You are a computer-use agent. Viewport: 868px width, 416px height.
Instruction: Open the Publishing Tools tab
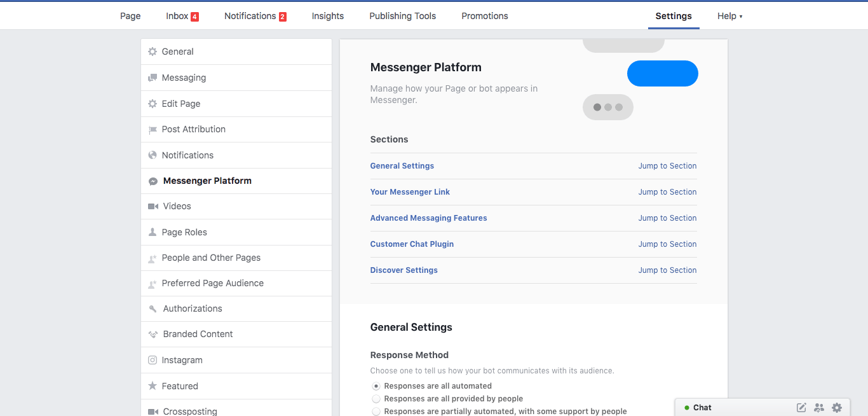click(403, 16)
